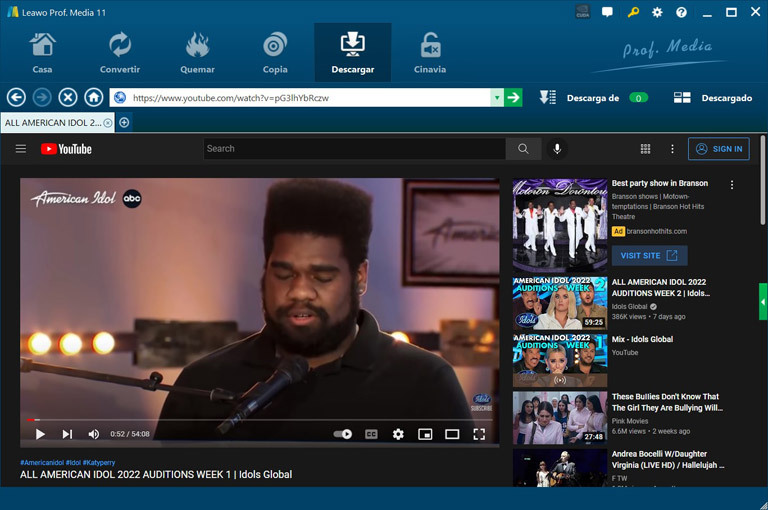Click the #Americanidol hashtag
The image size is (768, 510).
pyautogui.click(x=42, y=462)
